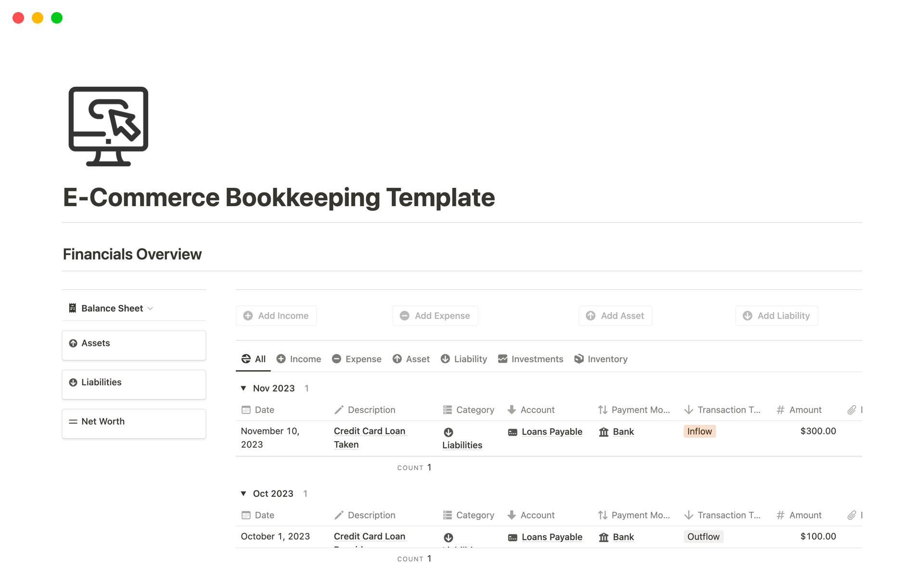Click the Inflow transaction type tag
The height and width of the screenshot is (578, 924).
point(699,431)
